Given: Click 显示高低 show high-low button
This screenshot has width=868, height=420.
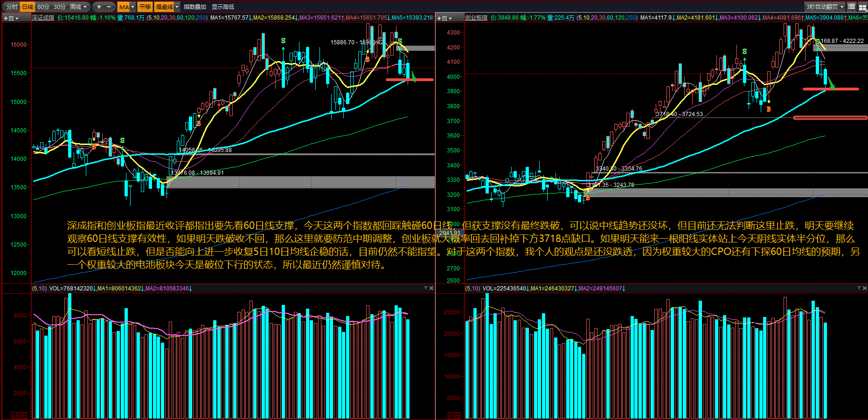Looking at the screenshot, I should (x=223, y=7).
